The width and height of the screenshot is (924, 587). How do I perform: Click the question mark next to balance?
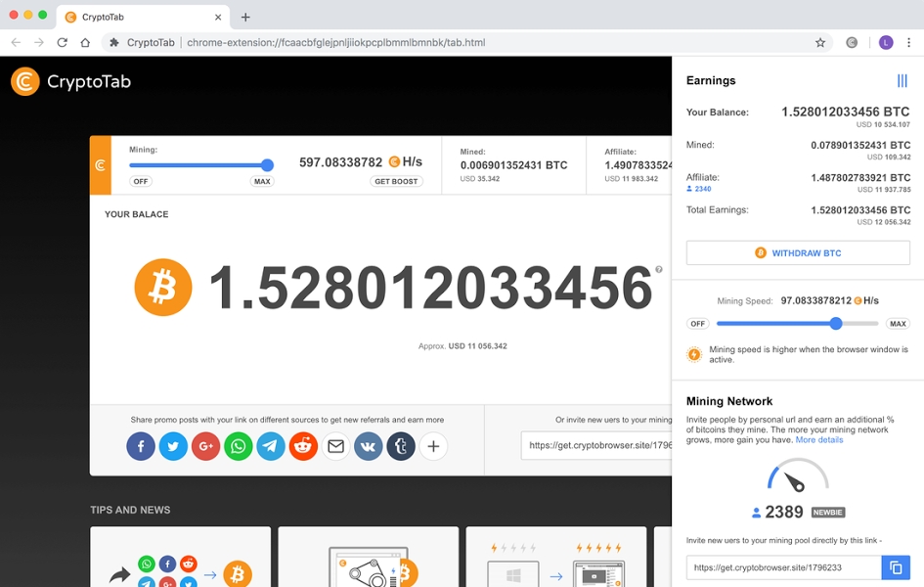(x=659, y=269)
